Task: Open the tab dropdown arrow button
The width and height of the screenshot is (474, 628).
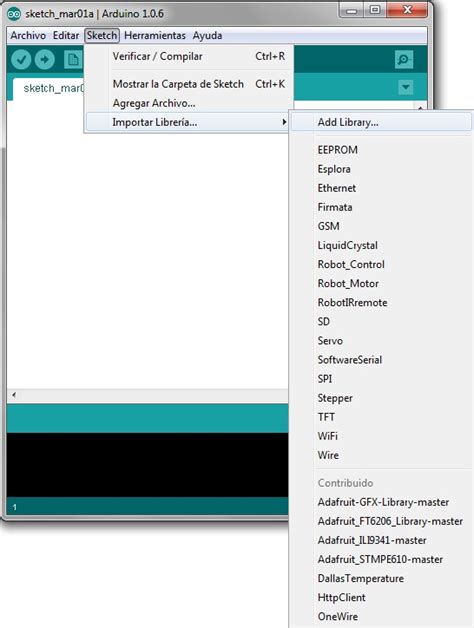Action: tap(406, 87)
